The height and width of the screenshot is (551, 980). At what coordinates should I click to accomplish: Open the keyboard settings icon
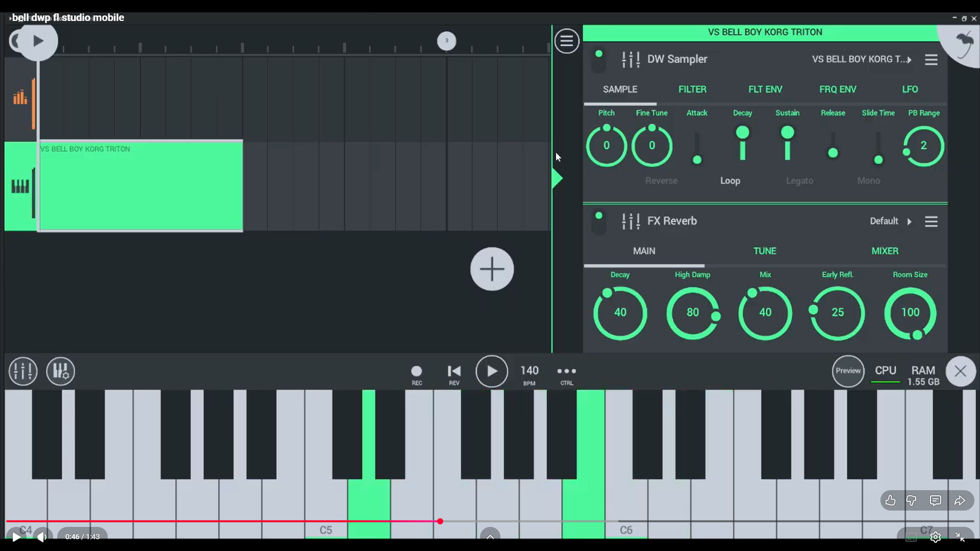pos(61,371)
